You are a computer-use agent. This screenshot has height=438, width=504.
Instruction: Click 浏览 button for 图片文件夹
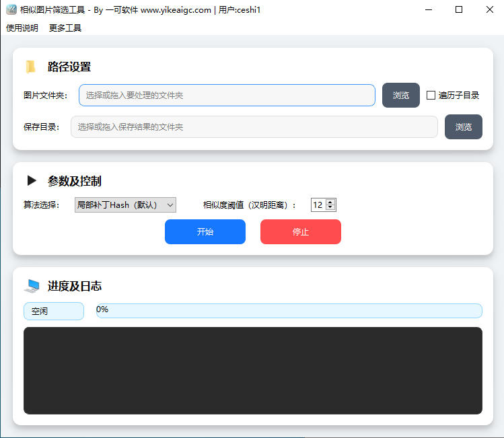[x=401, y=95]
